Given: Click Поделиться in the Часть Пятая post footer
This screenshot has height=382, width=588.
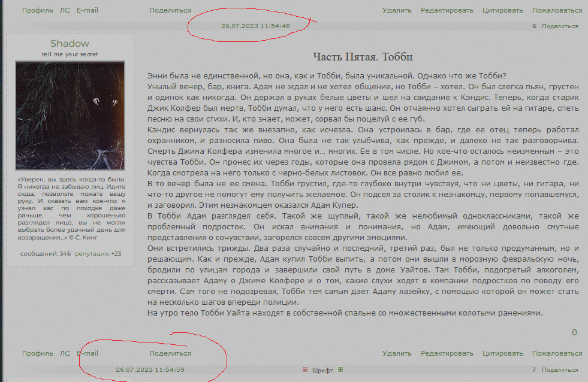Looking at the screenshot, I should point(170,353).
